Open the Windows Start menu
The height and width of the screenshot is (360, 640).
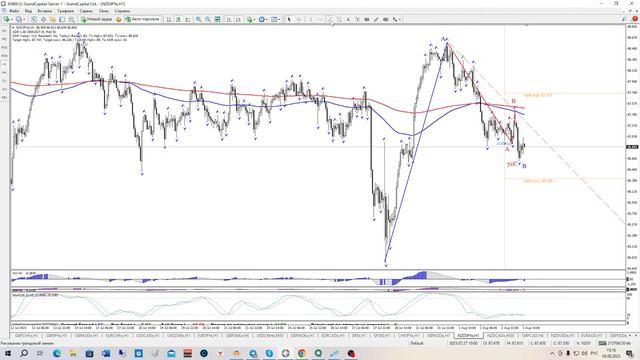7,353
